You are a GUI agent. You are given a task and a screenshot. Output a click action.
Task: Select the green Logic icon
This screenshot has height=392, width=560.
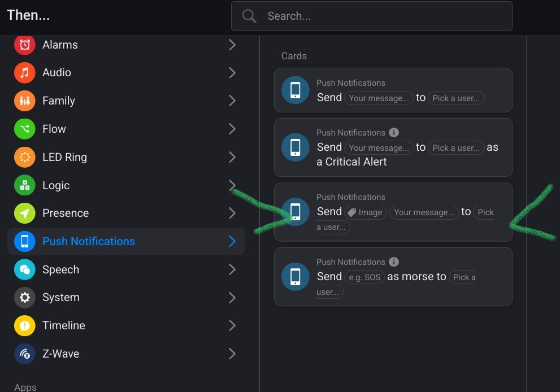point(24,185)
